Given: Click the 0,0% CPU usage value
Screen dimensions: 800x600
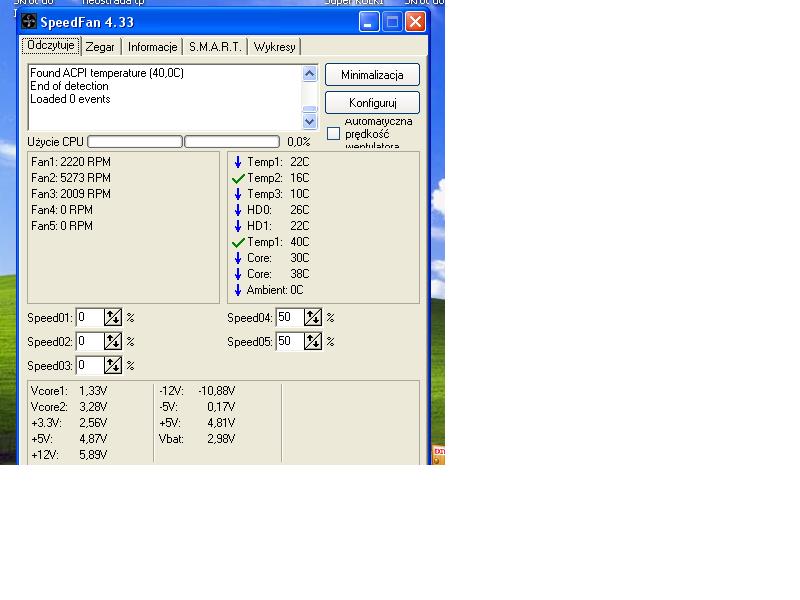Looking at the screenshot, I should (x=298, y=142).
